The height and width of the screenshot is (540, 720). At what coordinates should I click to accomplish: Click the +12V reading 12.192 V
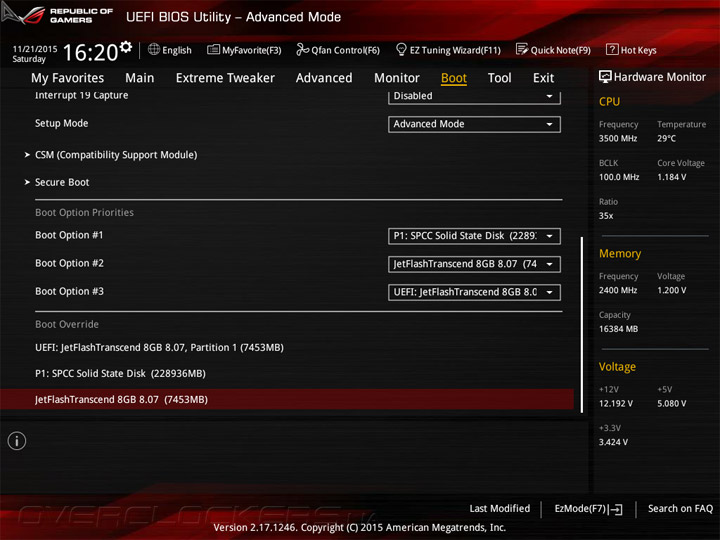click(x=616, y=404)
